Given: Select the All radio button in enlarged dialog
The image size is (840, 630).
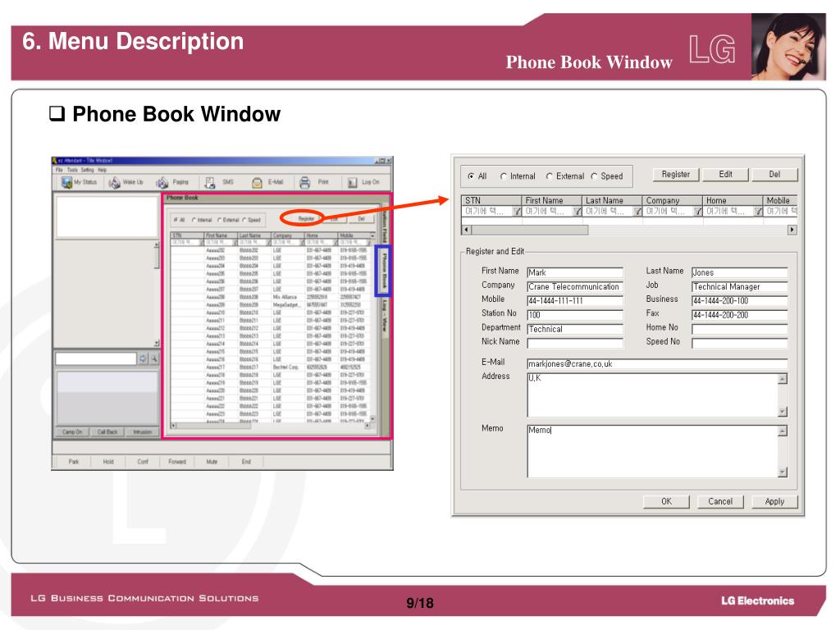Looking at the screenshot, I should tap(471, 176).
